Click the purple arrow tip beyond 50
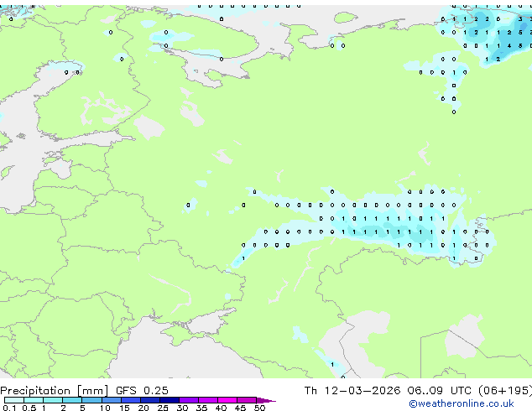Image resolution: width=532 pixels, height=411 pixels. click(x=266, y=401)
